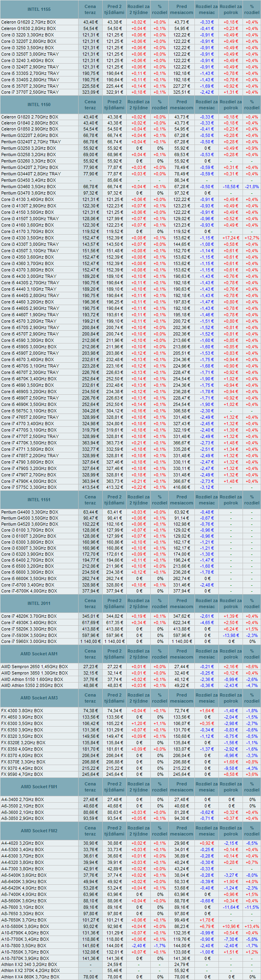Click the AMD Socket FM2 section header
Viewport: 261px width, 980px height.
point(39,831)
